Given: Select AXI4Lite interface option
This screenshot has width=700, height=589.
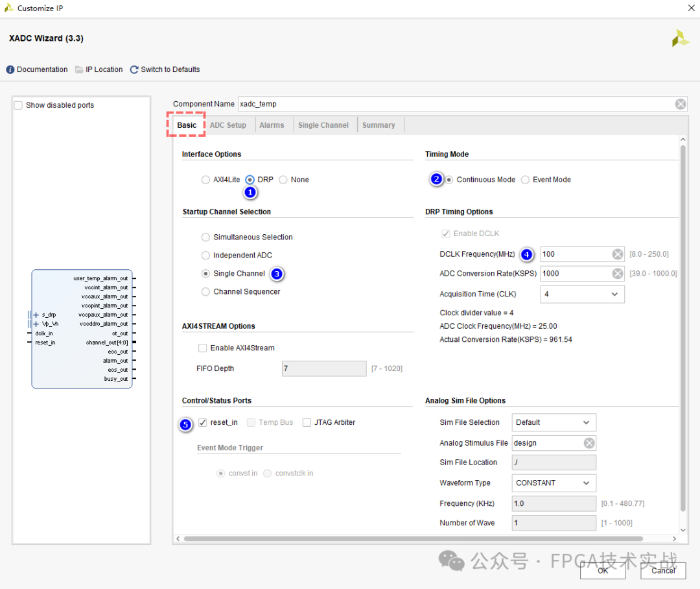Looking at the screenshot, I should pos(205,180).
